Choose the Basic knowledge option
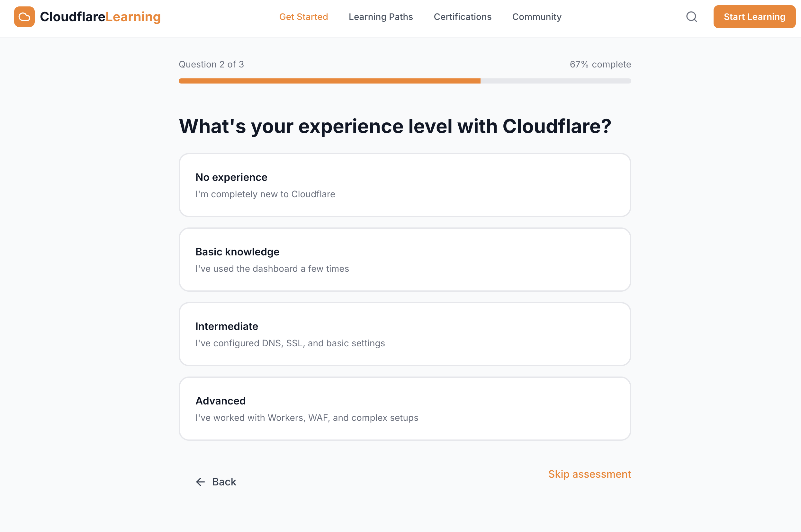Screen dimensions: 801x532 coord(405,260)
